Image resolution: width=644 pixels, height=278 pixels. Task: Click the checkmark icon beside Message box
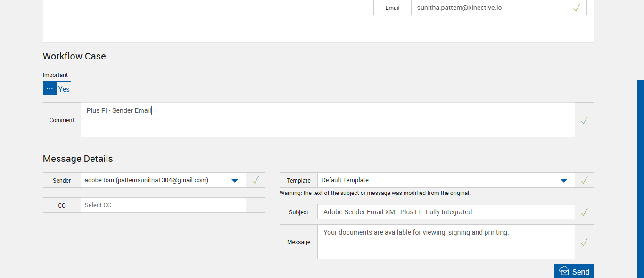[584, 242]
